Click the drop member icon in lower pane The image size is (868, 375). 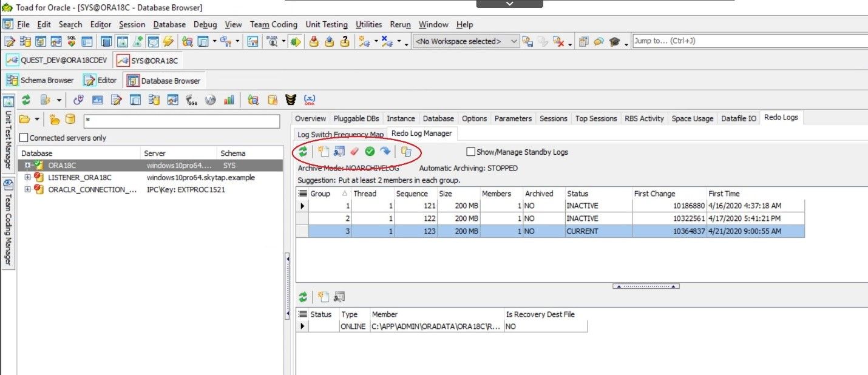339,297
